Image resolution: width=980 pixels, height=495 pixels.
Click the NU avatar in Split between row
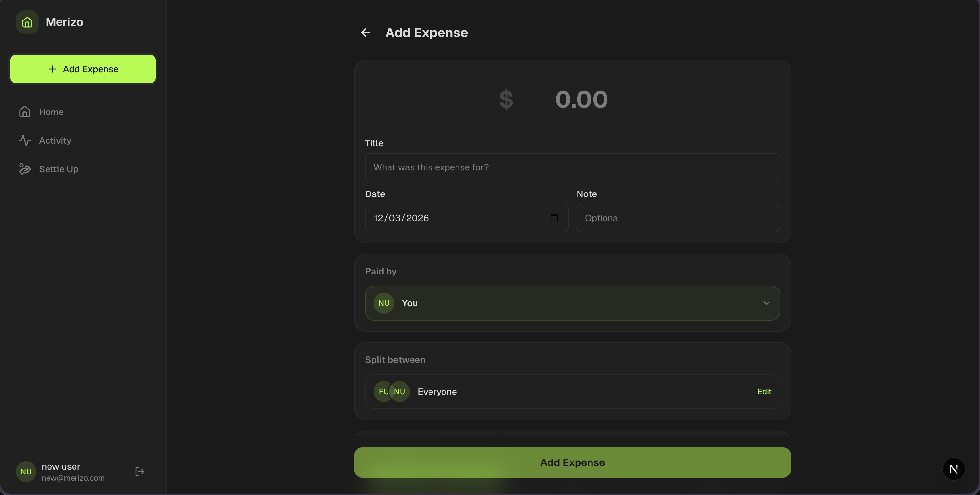pos(400,392)
